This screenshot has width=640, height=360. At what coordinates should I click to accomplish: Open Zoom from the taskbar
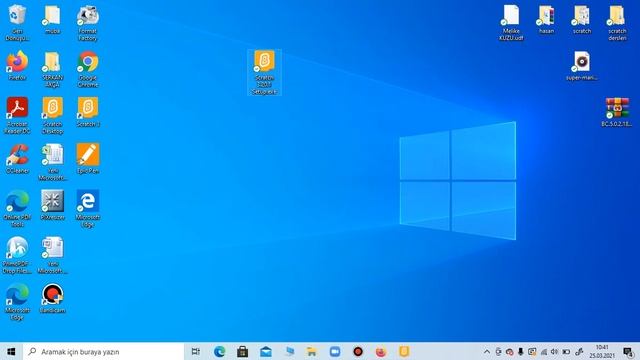pos(335,351)
